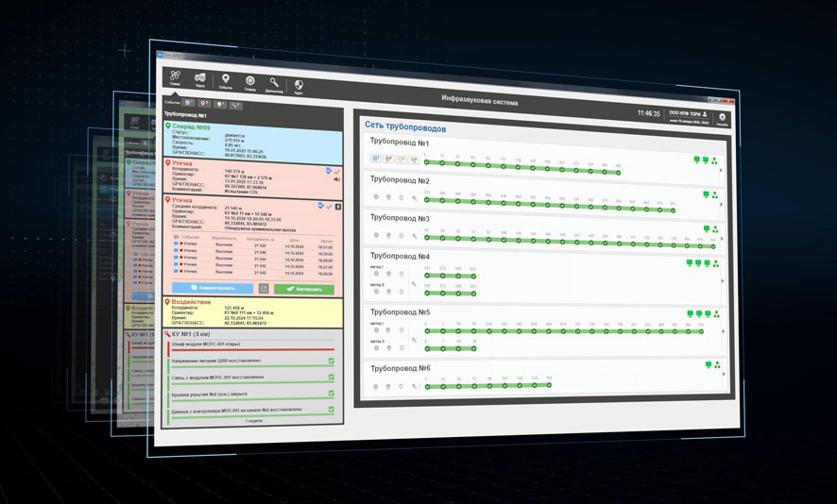Screen dimensions: 837x504
Task: Expand the Трубопровод №5 row arrow
Action: [724, 331]
